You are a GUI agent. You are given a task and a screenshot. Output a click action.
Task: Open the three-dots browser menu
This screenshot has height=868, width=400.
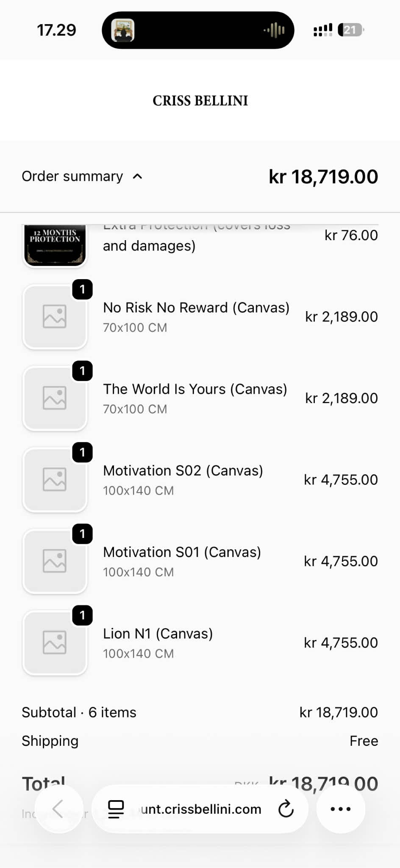[340, 809]
